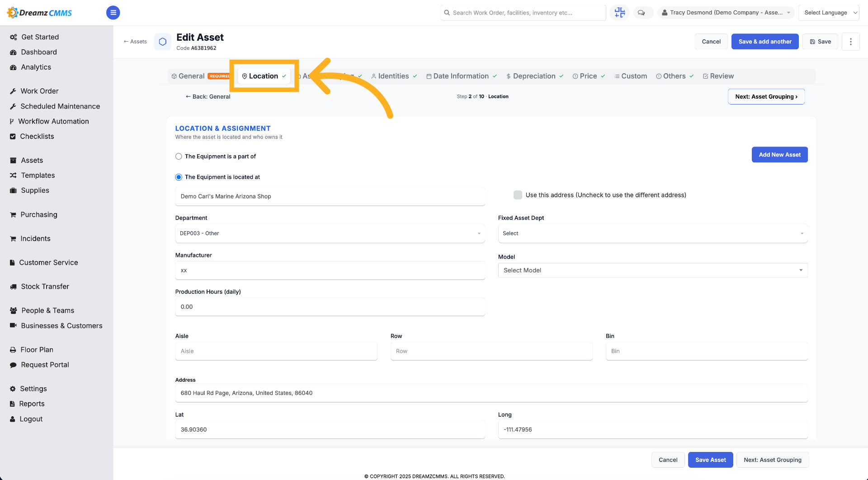Viewport: 868px width, 480px height.
Task: Click the DreamzCMMS logo
Action: point(39,13)
